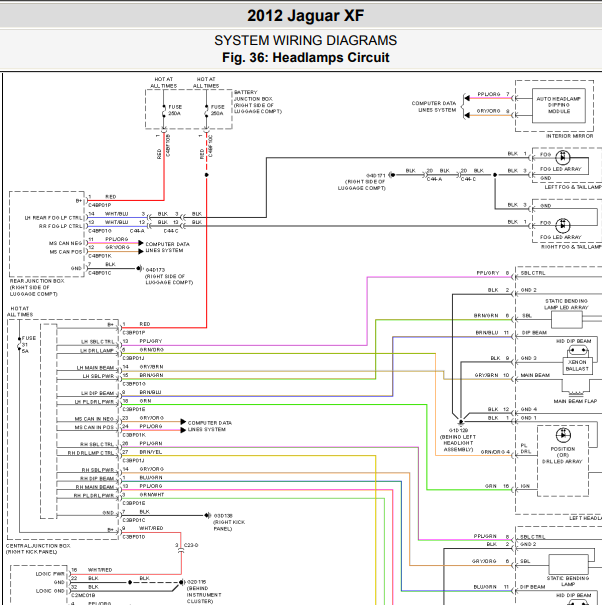602x605 pixels.
Task: Select the 'MS CAN IN NEG' pin label
Action: tap(94, 419)
